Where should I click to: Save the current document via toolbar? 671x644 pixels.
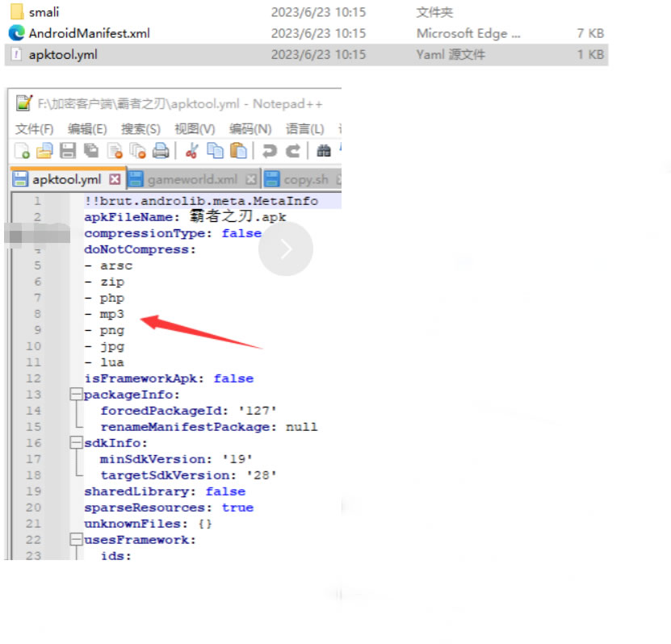tap(69, 150)
